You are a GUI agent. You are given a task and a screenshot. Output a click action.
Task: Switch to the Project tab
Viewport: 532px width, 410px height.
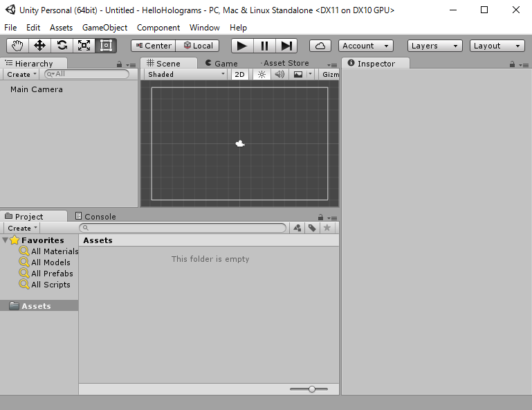pos(34,216)
